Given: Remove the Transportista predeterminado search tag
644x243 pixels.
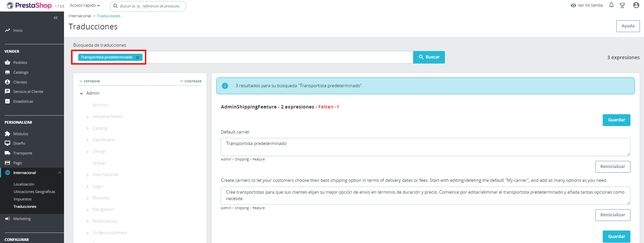Looking at the screenshot, I should (137, 57).
